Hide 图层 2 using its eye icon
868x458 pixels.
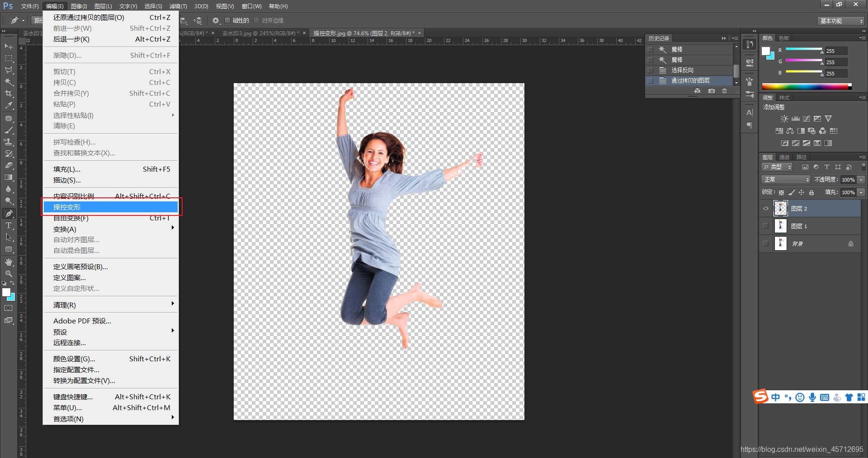click(766, 209)
